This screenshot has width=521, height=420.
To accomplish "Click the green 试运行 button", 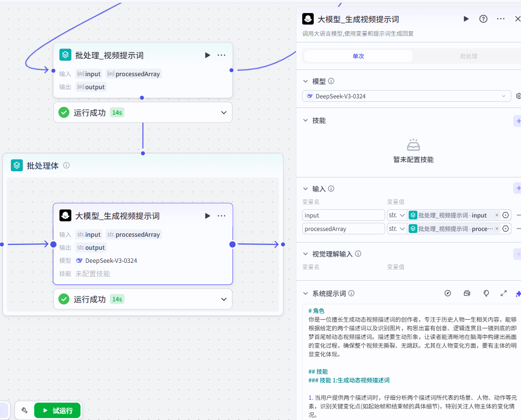I will (57, 410).
